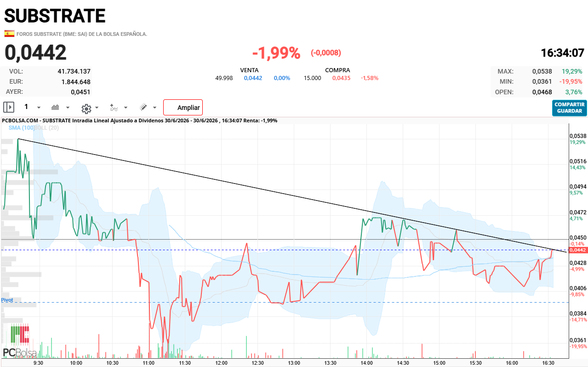The width and height of the screenshot is (588, 367).
Task: Click the COMPARTIR GUARDAR button
Action: (569, 108)
